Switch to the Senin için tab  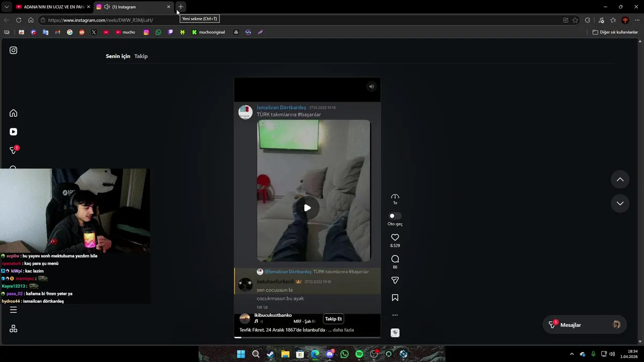(118, 56)
